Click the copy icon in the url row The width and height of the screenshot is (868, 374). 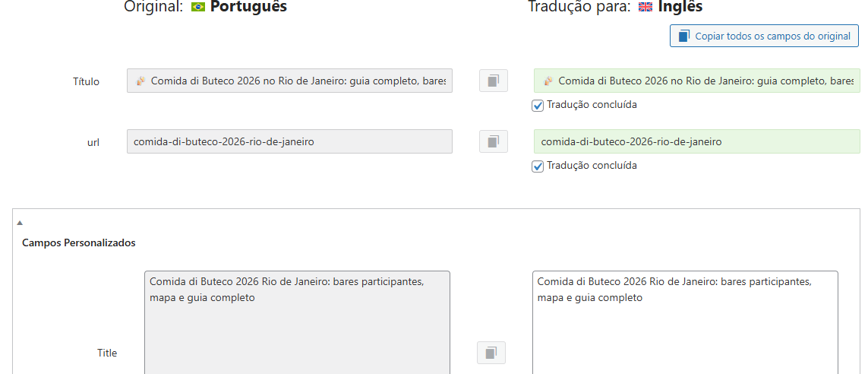[494, 141]
